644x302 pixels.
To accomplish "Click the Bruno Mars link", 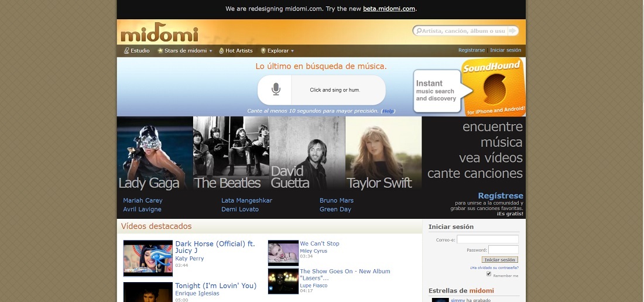I will pos(337,201).
